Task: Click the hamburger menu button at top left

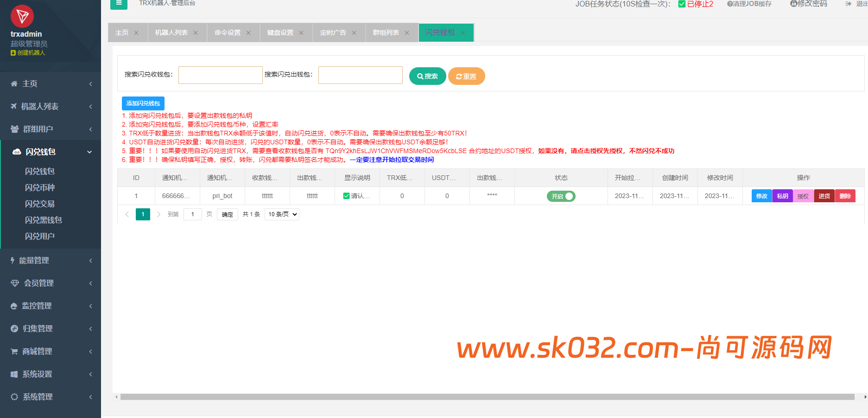Action: point(119,4)
